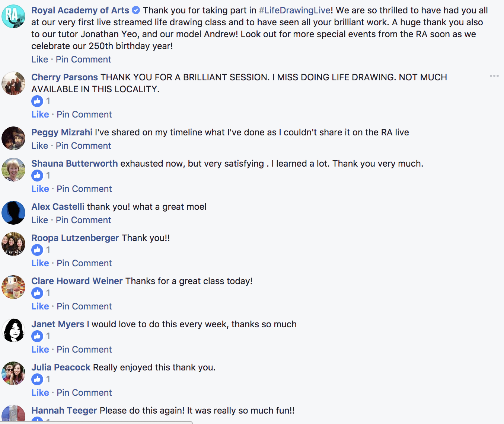
Task: Open the #LifeDrawingLive hashtag link
Action: tap(294, 10)
